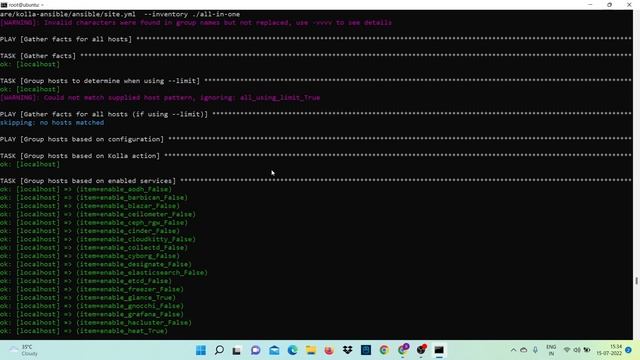Open Wi-Fi network quick settings
Screen dimensions: 640x360
point(567,350)
